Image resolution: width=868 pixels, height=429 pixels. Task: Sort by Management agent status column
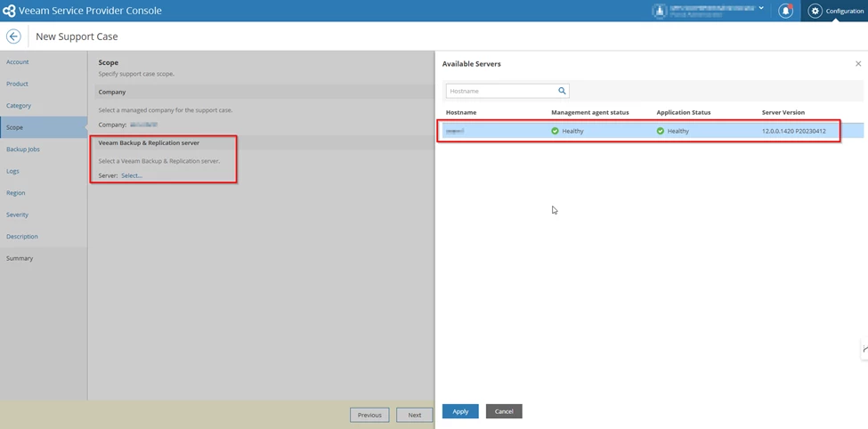[590, 112]
